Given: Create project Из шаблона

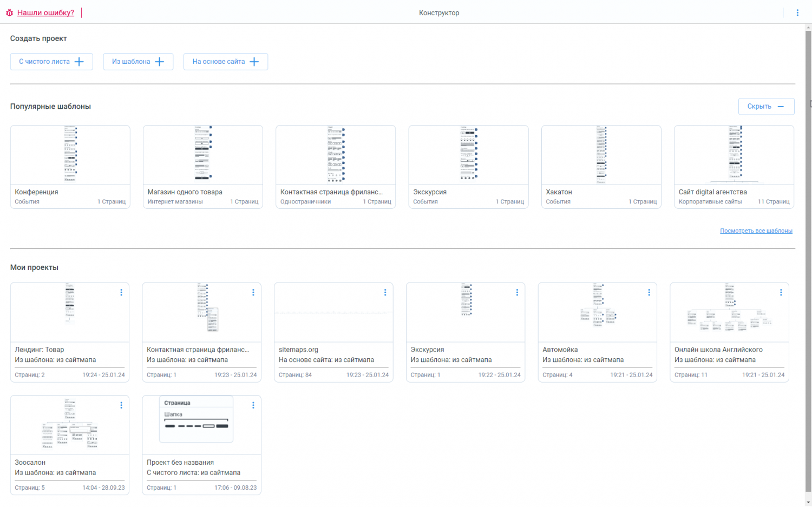Looking at the screenshot, I should point(137,62).
